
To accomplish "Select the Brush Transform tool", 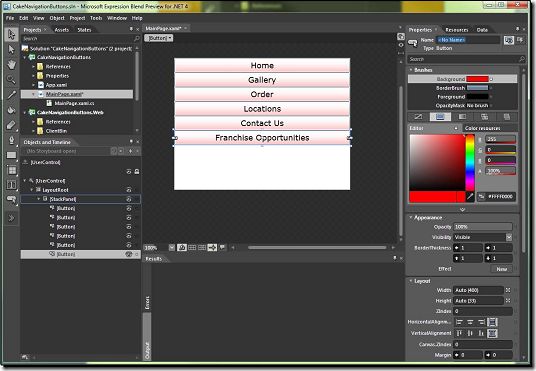I will pos(11,125).
